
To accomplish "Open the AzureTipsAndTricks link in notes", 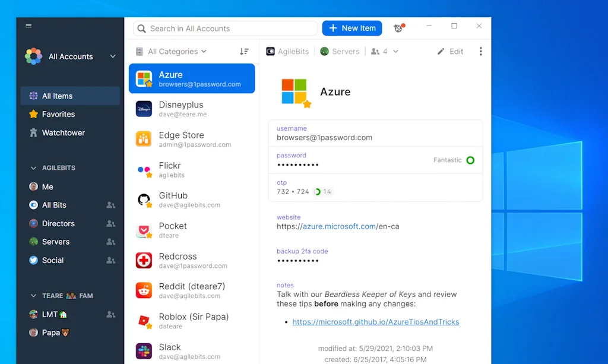I will tap(375, 321).
